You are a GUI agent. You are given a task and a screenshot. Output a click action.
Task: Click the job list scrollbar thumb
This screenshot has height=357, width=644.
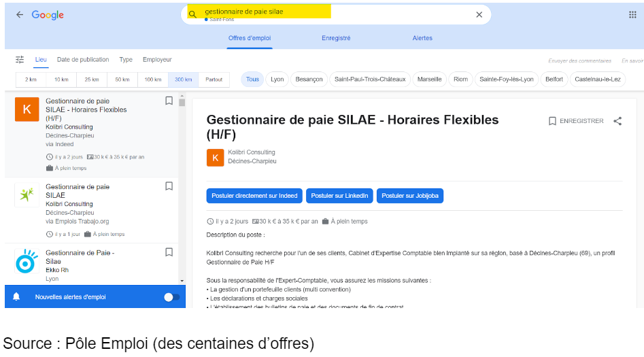182,102
